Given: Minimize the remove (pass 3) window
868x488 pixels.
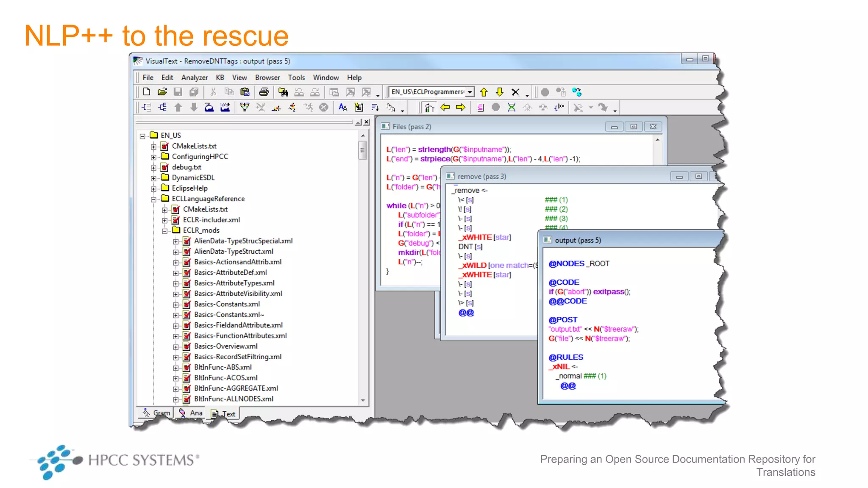Looking at the screenshot, I should tap(679, 177).
